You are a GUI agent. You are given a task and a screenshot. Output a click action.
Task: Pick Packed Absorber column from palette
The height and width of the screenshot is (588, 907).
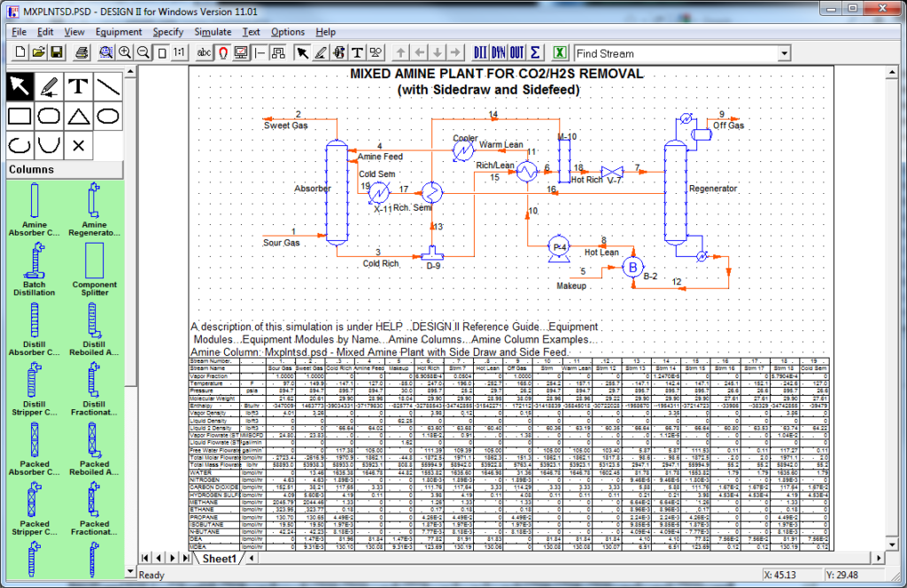(35, 449)
